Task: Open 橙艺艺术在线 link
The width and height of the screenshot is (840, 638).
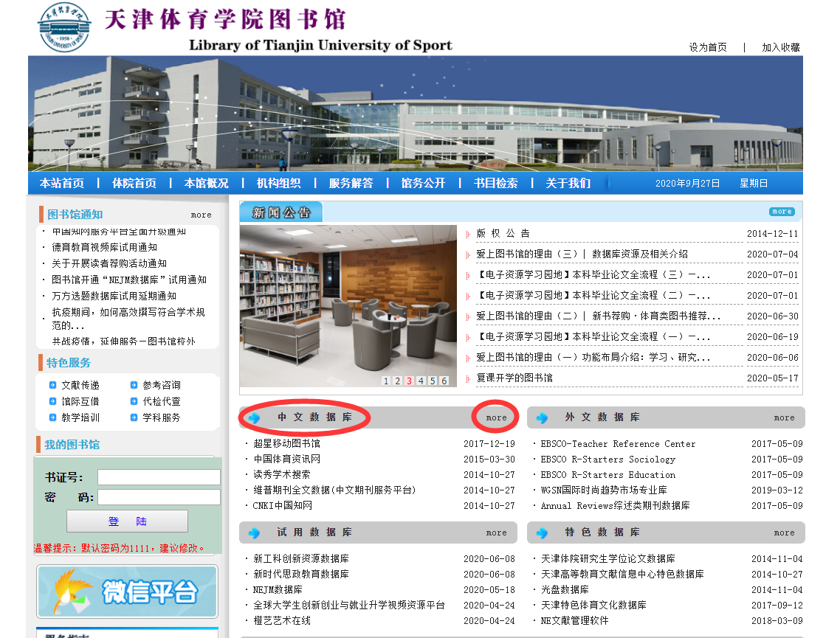Action: [282, 620]
